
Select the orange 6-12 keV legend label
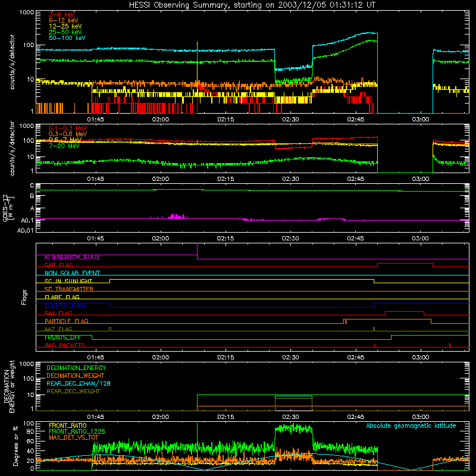coord(63,20)
